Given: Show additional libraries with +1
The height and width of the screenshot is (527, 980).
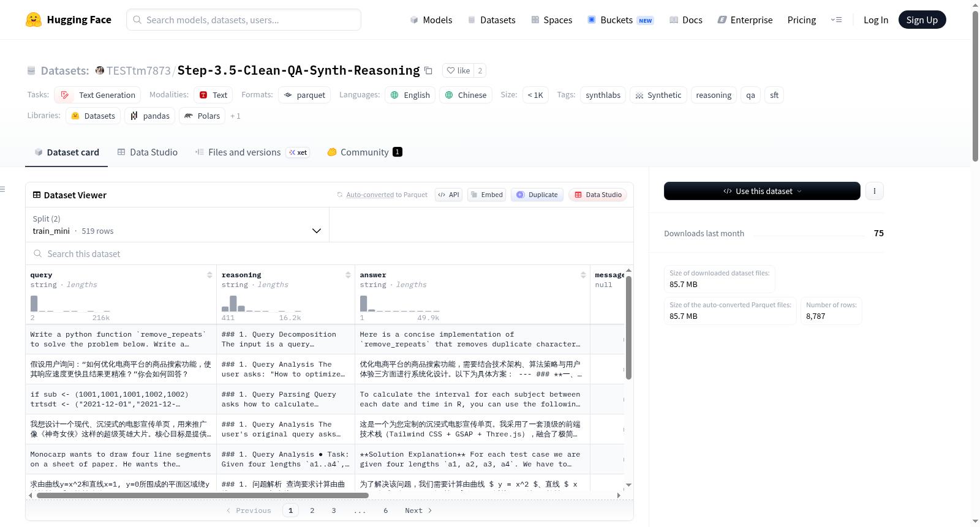Looking at the screenshot, I should [235, 116].
